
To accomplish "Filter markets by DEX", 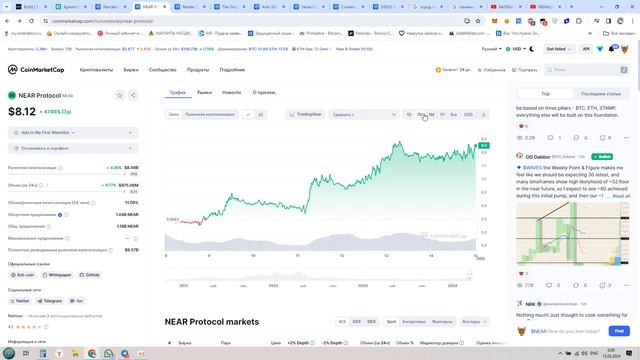I will coord(371,322).
